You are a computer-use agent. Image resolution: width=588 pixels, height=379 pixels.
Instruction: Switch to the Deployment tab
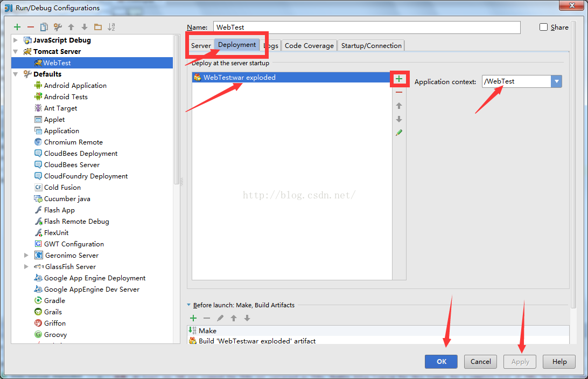[237, 45]
